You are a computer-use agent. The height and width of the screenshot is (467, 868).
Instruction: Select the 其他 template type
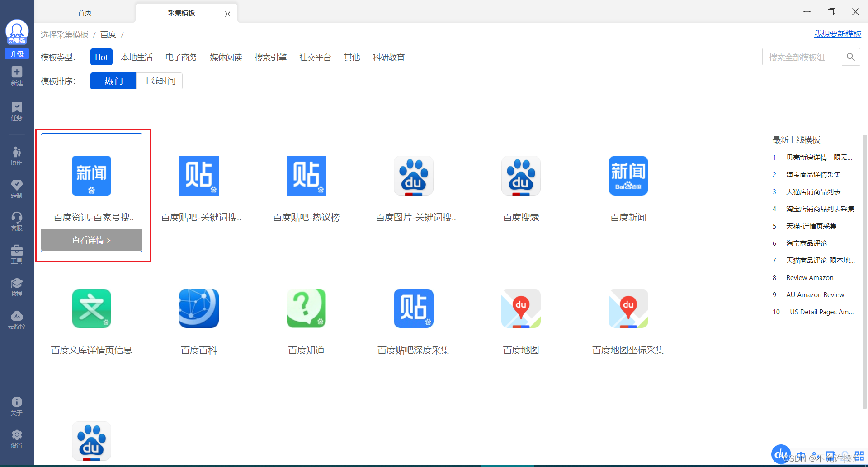352,57
